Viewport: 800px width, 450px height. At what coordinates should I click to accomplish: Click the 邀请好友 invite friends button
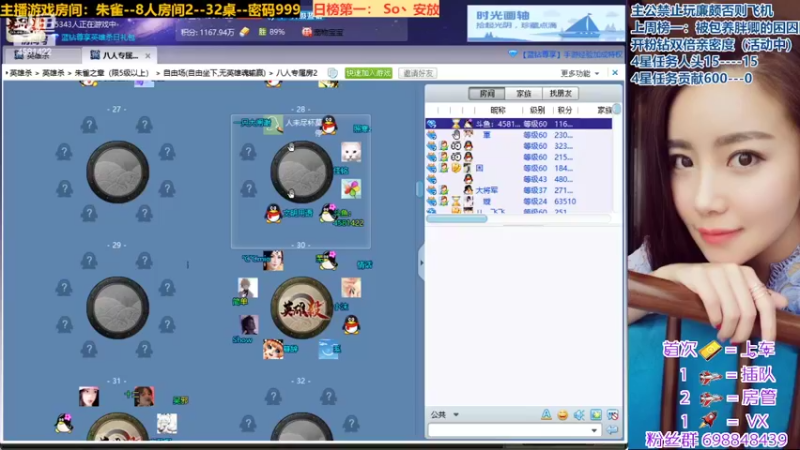(418, 73)
